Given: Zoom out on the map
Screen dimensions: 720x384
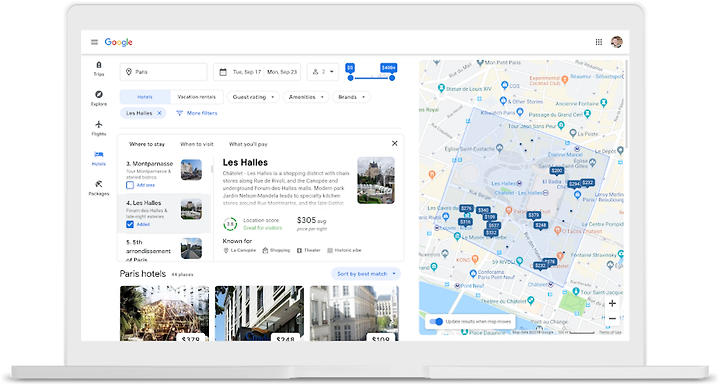Looking at the screenshot, I should tap(612, 318).
